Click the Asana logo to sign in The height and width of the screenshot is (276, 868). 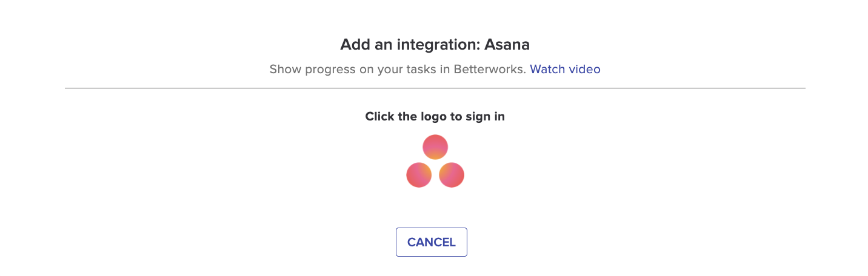click(435, 161)
